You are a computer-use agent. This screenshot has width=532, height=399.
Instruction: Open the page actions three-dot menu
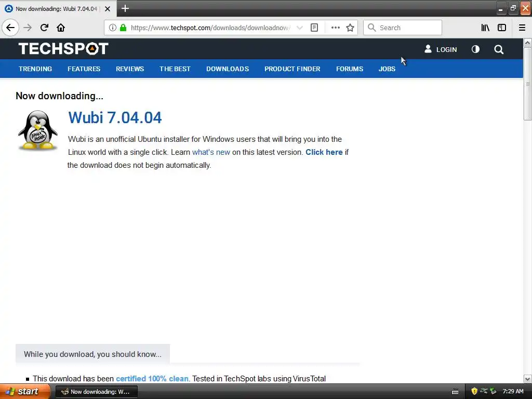point(335,28)
